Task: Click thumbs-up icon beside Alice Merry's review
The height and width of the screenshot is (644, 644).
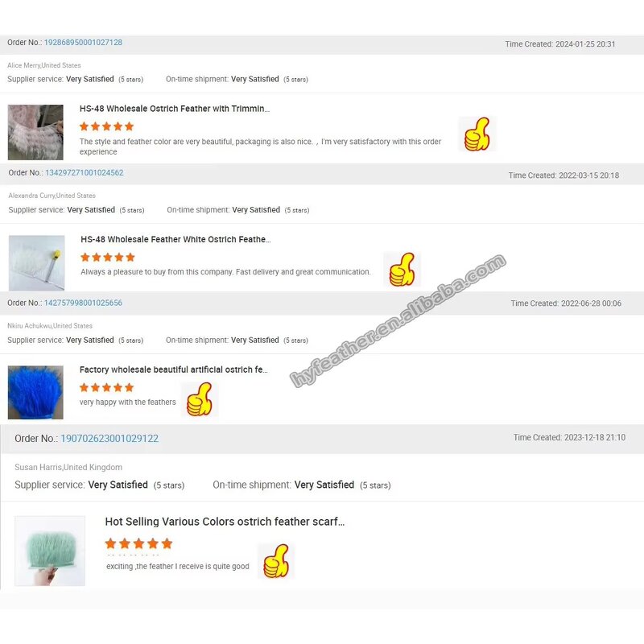Action: tap(477, 134)
